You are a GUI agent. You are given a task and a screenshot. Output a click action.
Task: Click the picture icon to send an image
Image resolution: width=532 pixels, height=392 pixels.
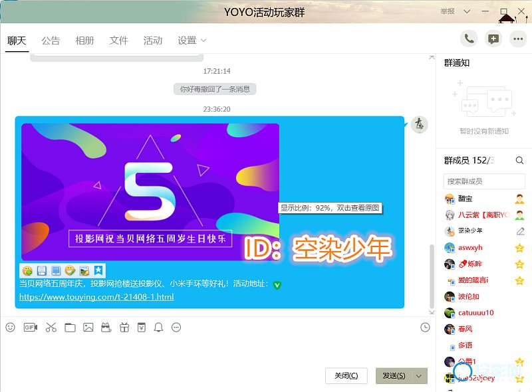click(88, 328)
